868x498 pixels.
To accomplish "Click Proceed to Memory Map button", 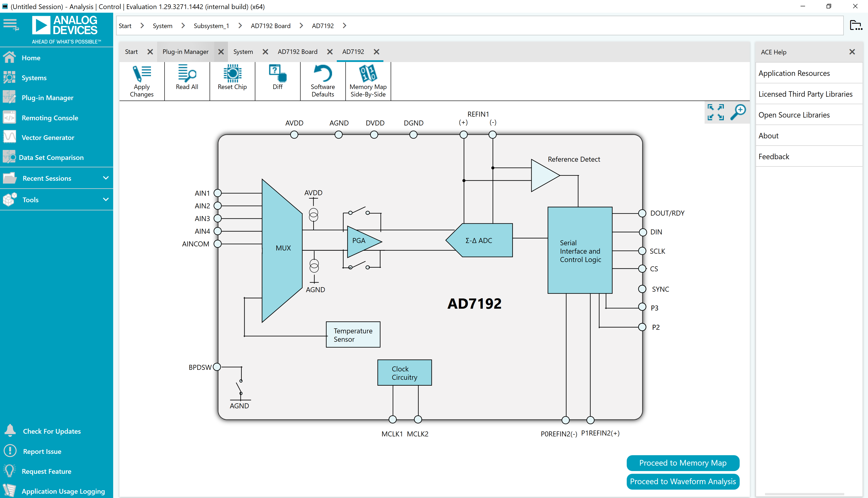I will coord(683,463).
